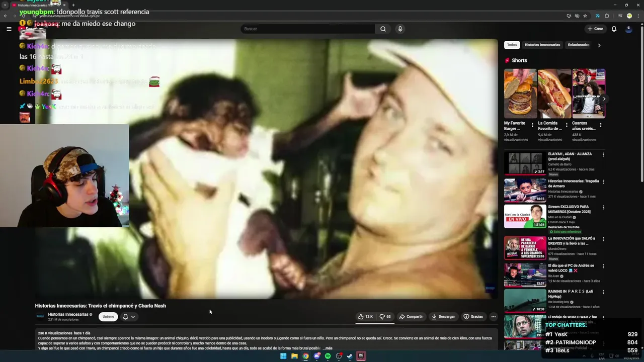Select the Todos filter chip
This screenshot has width=644, height=362.
click(x=512, y=45)
